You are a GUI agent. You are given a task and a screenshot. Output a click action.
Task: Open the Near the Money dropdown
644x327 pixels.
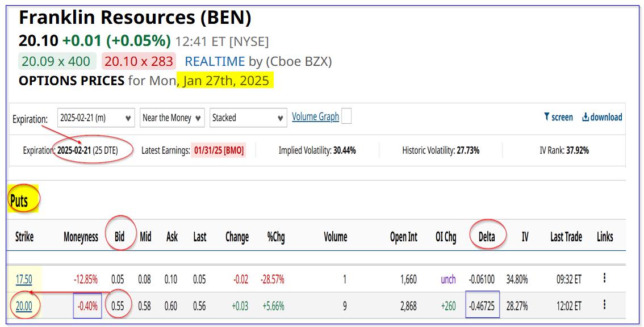(x=172, y=118)
